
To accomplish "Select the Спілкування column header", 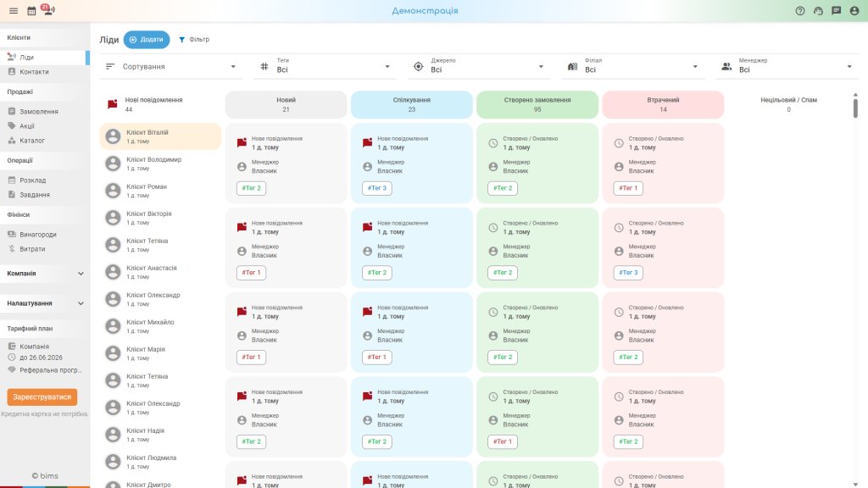I will pyautogui.click(x=412, y=104).
